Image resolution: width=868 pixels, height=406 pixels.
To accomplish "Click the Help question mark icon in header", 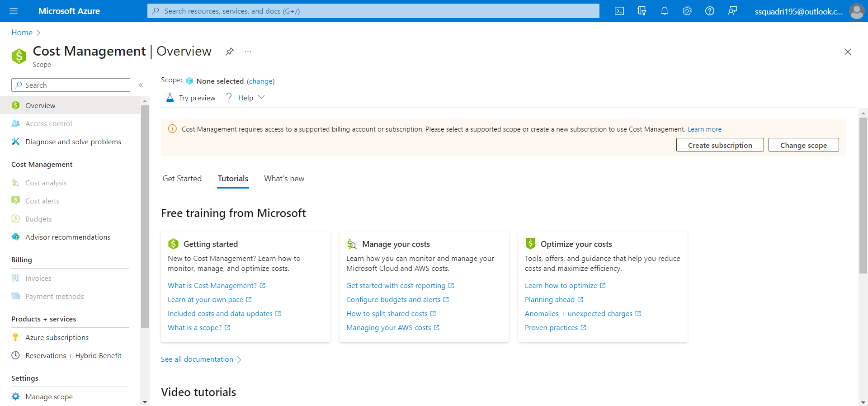I will pos(709,11).
